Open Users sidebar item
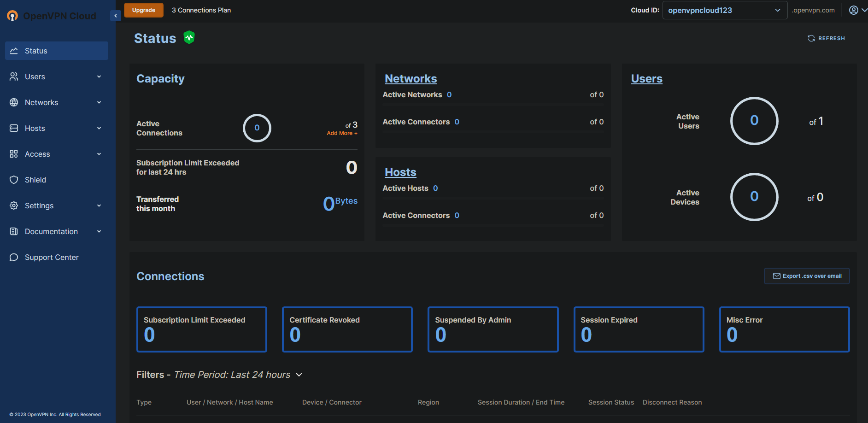868x423 pixels. tap(57, 76)
